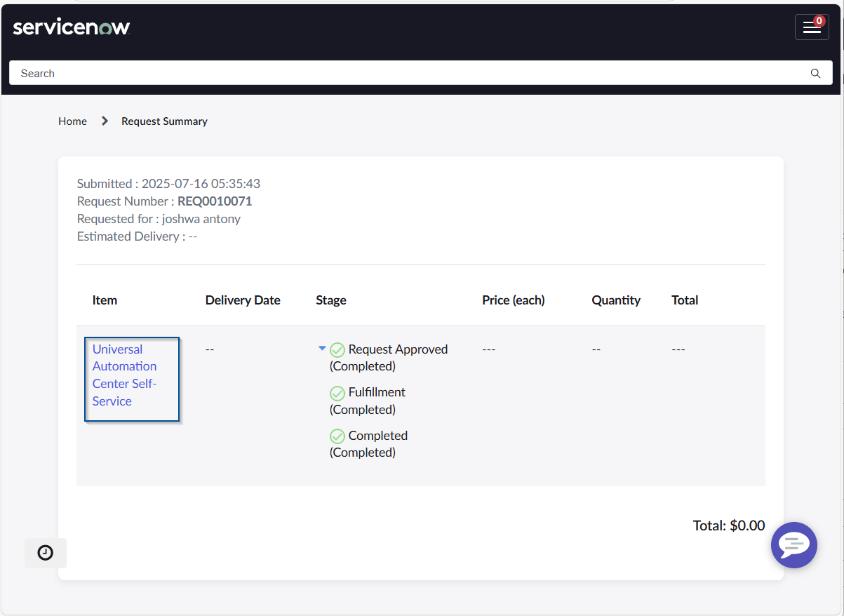Click the Request Summary breadcrumb

click(164, 121)
